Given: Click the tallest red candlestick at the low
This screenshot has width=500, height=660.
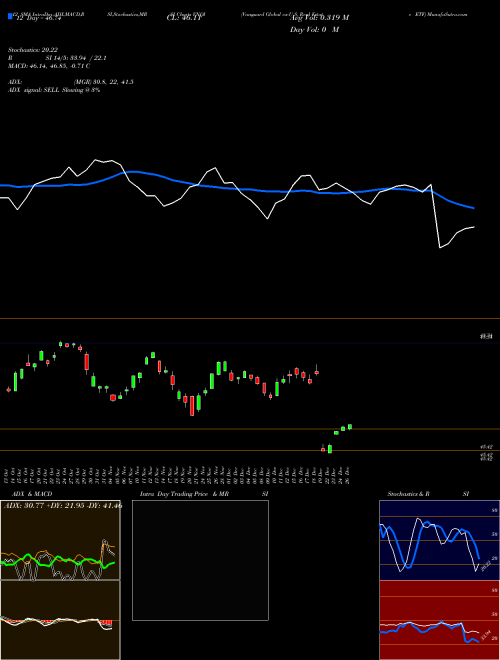Looking at the screenshot, I should pyautogui.click(x=192, y=405).
